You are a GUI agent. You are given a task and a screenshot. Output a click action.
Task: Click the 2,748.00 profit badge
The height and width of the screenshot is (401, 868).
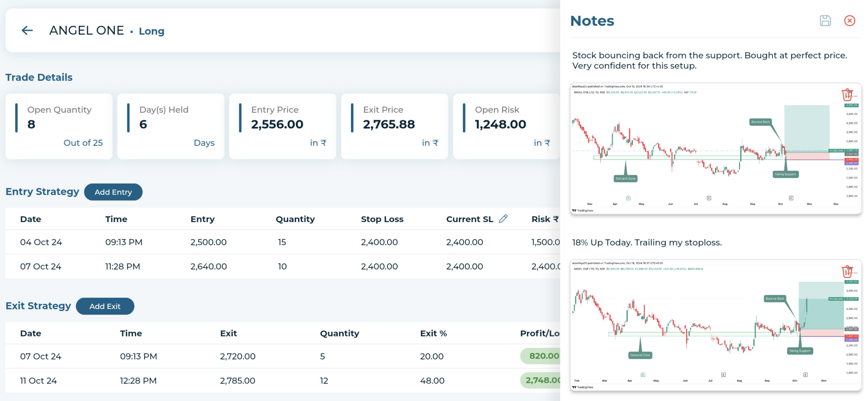tap(540, 380)
